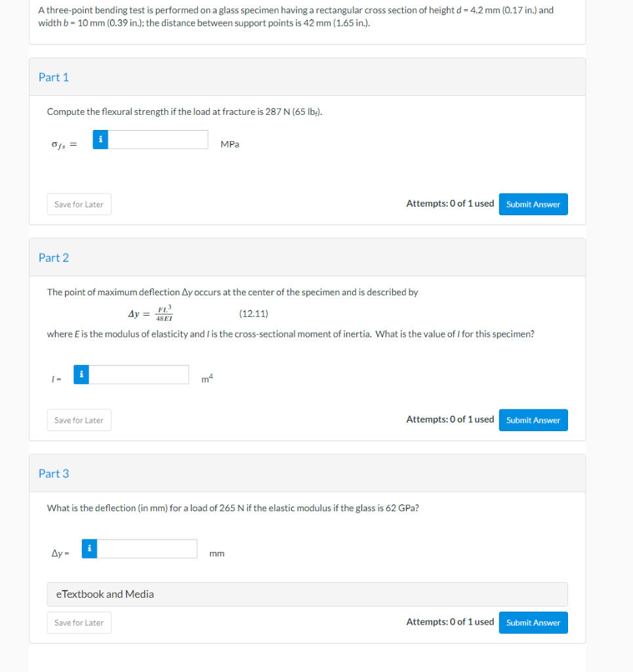Click the 'point of maximum deflection' sentence
This screenshot has height=672, width=633.
click(233, 292)
